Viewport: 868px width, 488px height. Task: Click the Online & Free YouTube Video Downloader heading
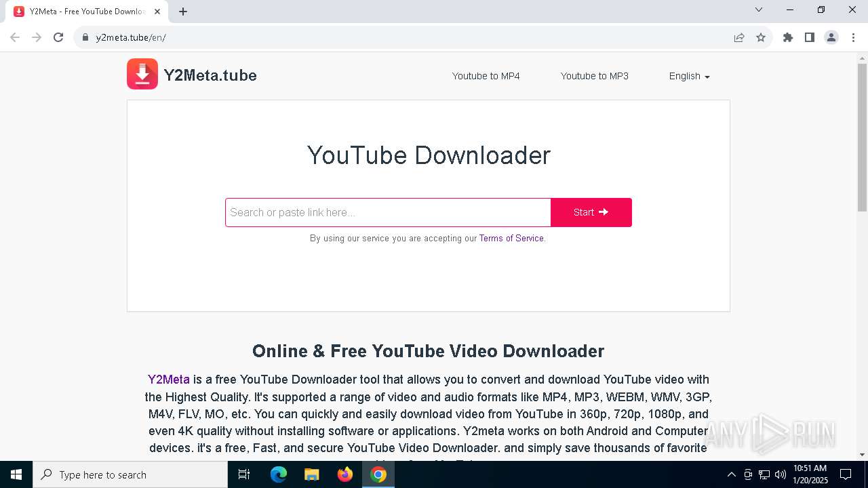[x=429, y=351]
